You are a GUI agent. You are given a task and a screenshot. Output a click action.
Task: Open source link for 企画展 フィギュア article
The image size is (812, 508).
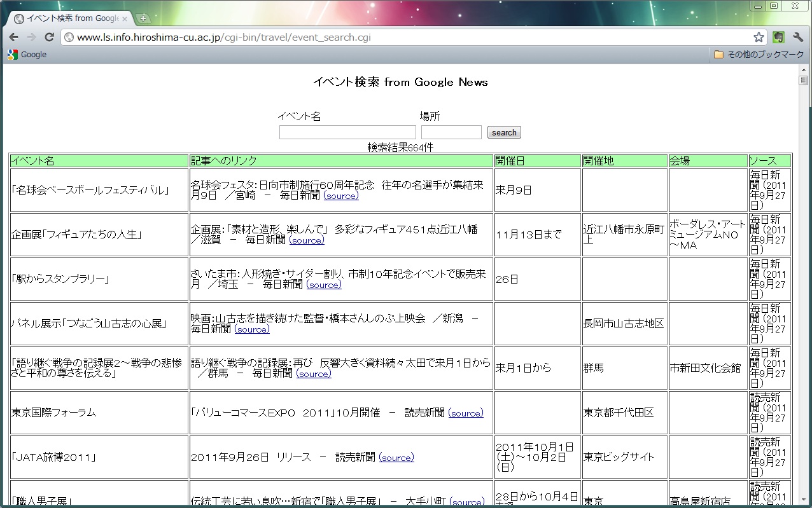pos(307,240)
